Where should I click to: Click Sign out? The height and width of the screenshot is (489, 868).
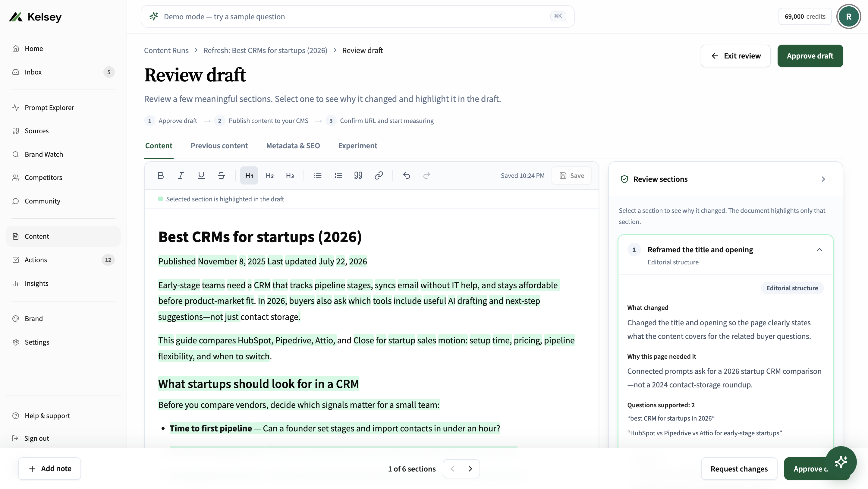(63, 438)
